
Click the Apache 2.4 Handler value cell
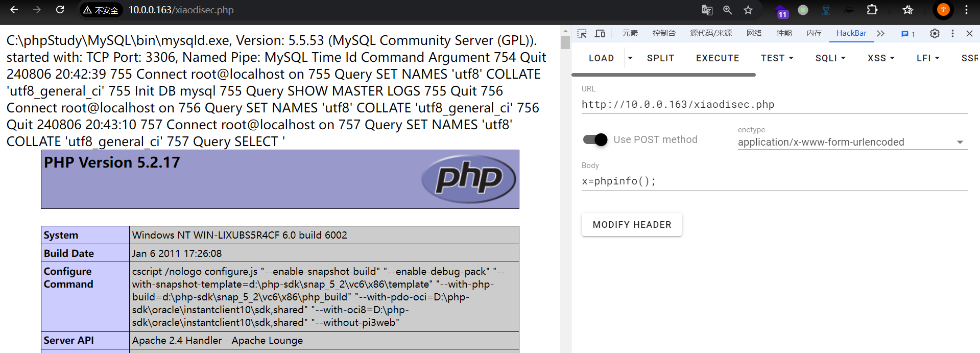(x=324, y=340)
